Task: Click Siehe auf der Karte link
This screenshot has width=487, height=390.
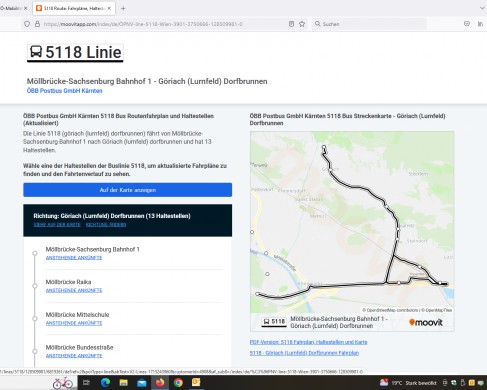Action: 57,225
